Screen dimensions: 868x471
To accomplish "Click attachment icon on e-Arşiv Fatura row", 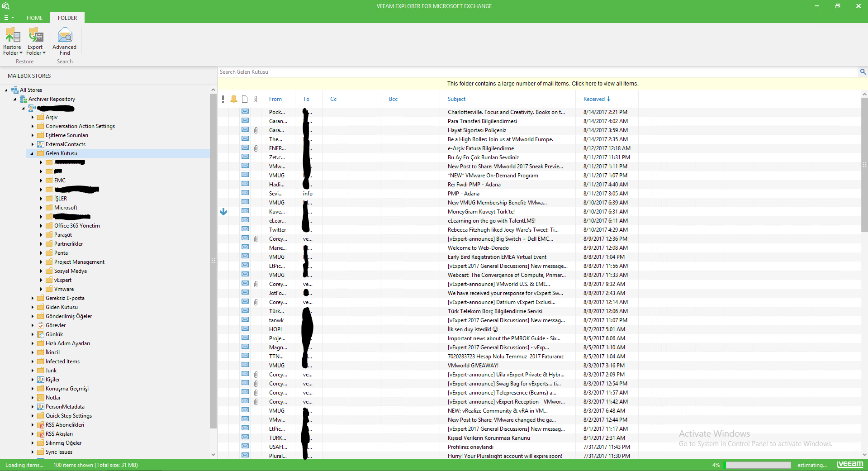I will [256, 148].
